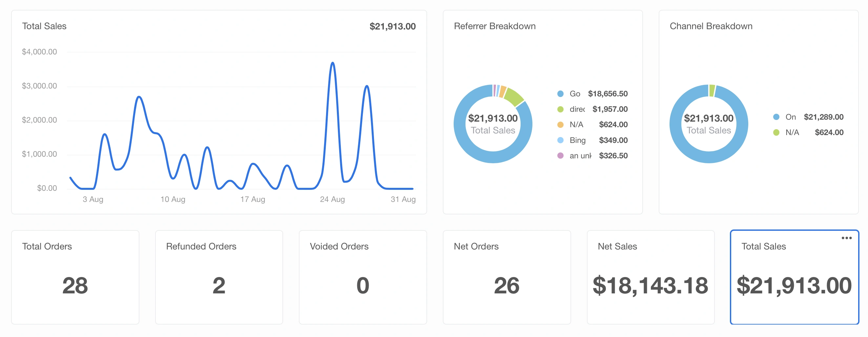Click the Total Sales line chart title

click(x=44, y=26)
